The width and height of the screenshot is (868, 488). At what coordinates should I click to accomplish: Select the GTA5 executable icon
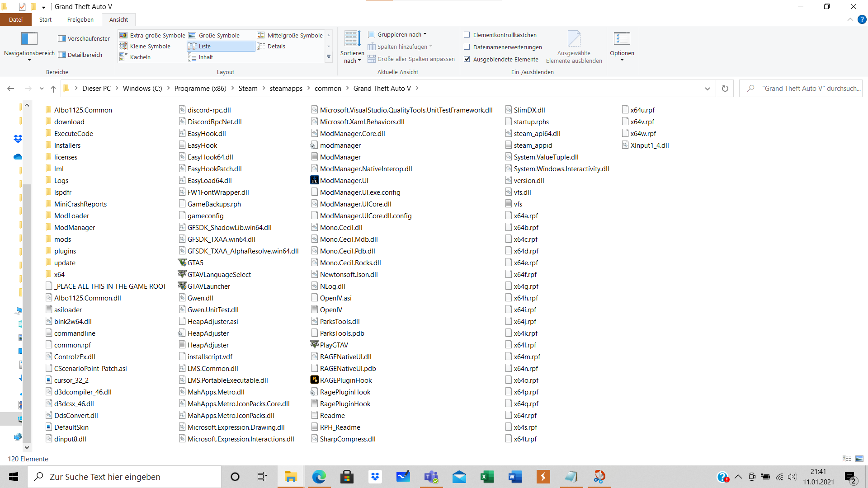182,263
